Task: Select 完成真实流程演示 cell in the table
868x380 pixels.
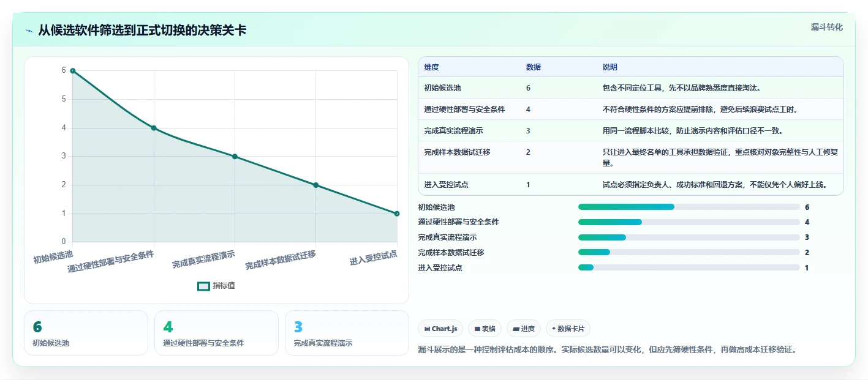Action: (469, 131)
